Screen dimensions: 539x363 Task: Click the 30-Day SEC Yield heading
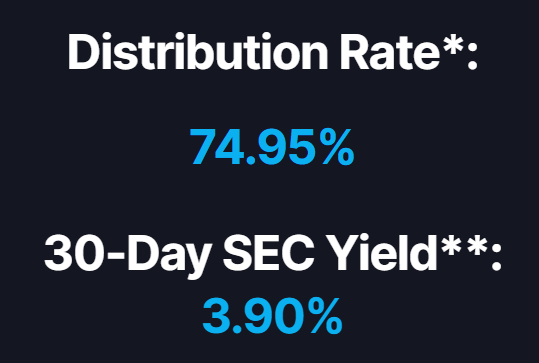[273, 254]
